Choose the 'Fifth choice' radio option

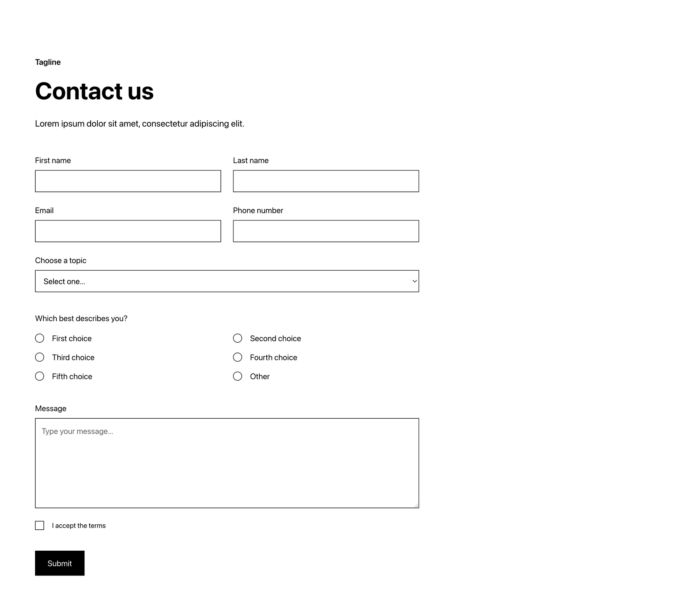40,376
